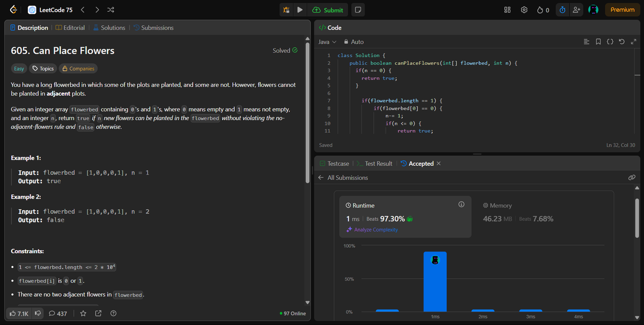Start the stopwatch timer icon
Image resolution: width=644 pixels, height=325 pixels.
[x=562, y=10]
